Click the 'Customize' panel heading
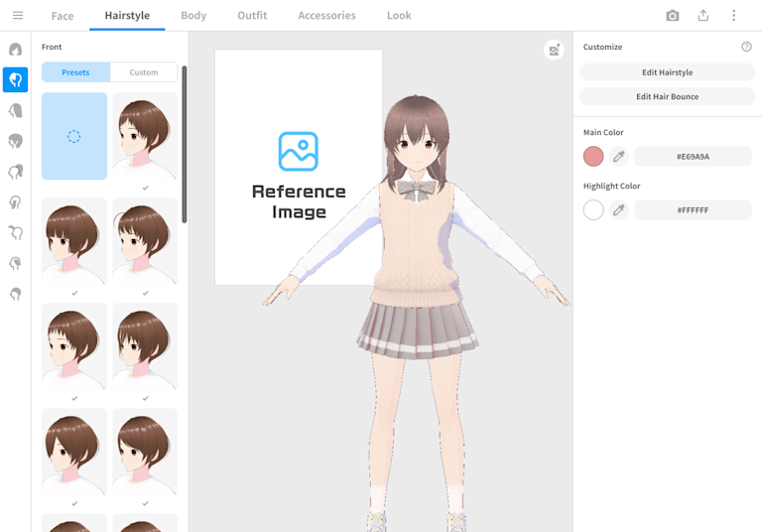 pos(602,47)
